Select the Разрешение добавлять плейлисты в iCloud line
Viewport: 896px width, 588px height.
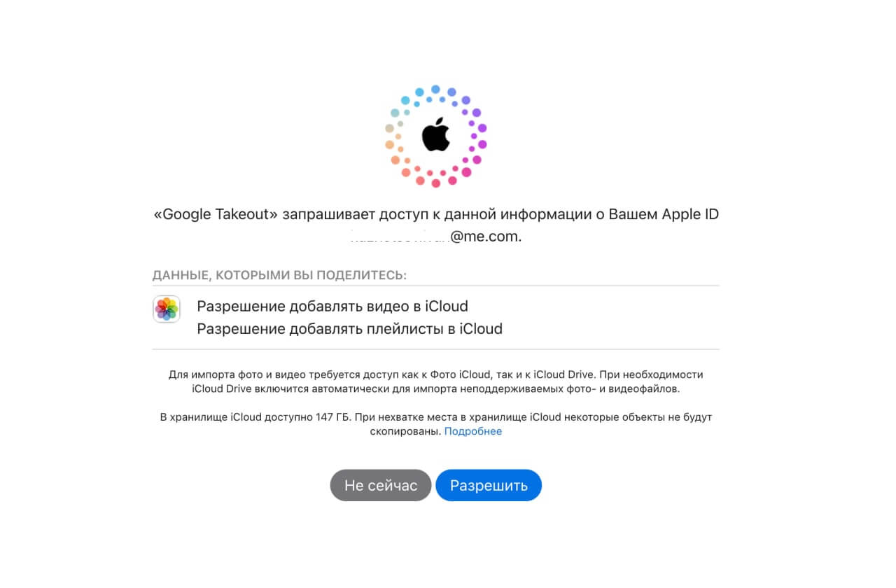click(350, 329)
